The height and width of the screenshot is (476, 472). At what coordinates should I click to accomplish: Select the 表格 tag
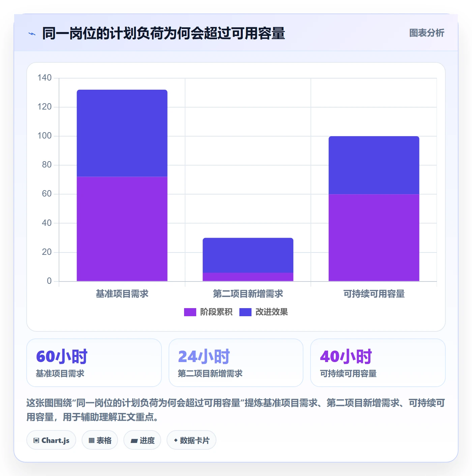pyautogui.click(x=100, y=440)
